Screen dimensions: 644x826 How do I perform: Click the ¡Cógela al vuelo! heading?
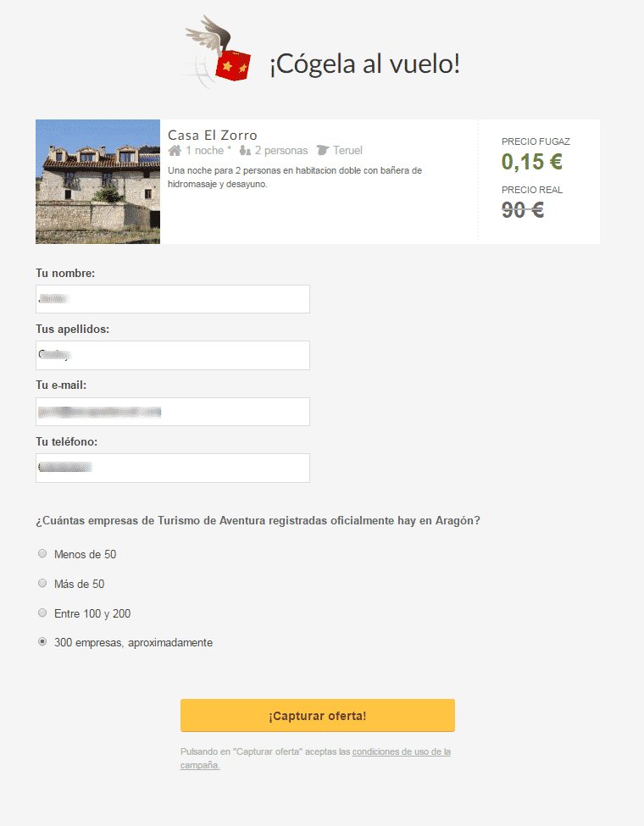pos(364,64)
